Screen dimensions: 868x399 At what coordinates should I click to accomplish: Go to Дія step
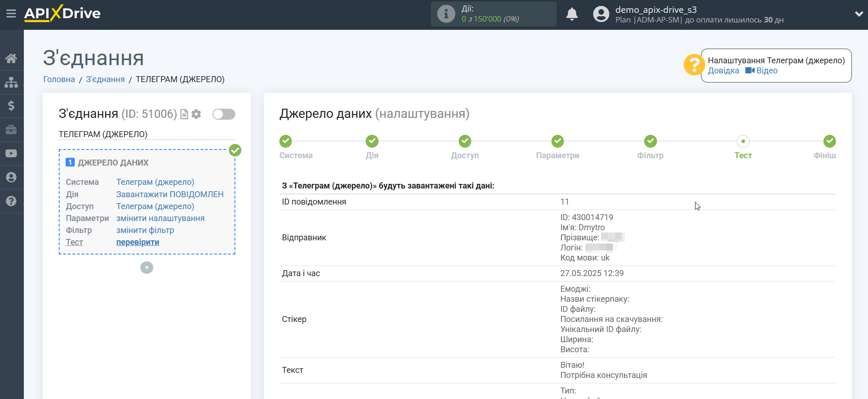tap(372, 141)
